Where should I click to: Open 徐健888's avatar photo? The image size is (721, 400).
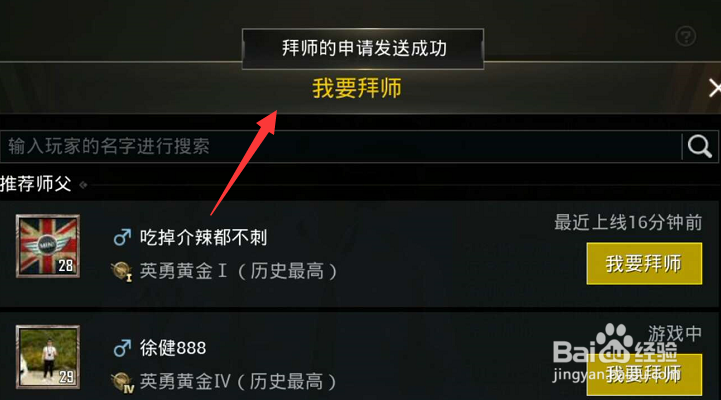tap(48, 357)
